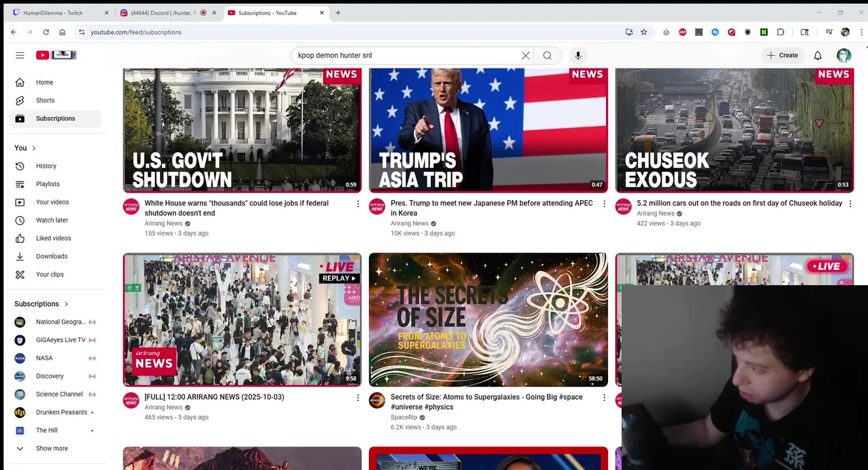
Task: Play the U.S. GOV'T SHUTDOWN thumbnail
Action: tap(242, 130)
